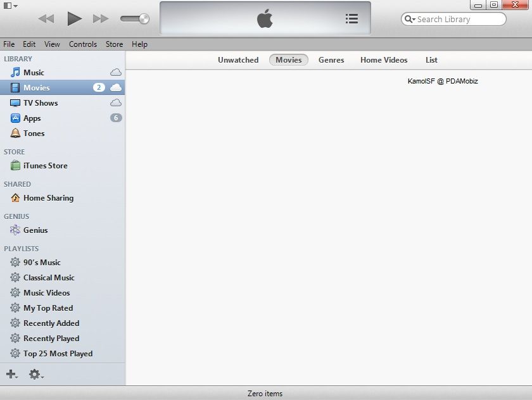
Task: Open the iTunes Store
Action: pos(63,165)
